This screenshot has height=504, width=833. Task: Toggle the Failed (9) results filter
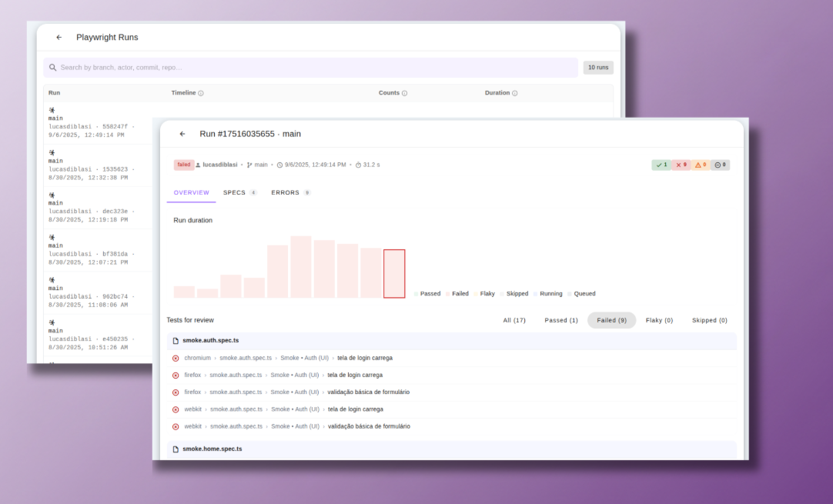click(x=611, y=319)
